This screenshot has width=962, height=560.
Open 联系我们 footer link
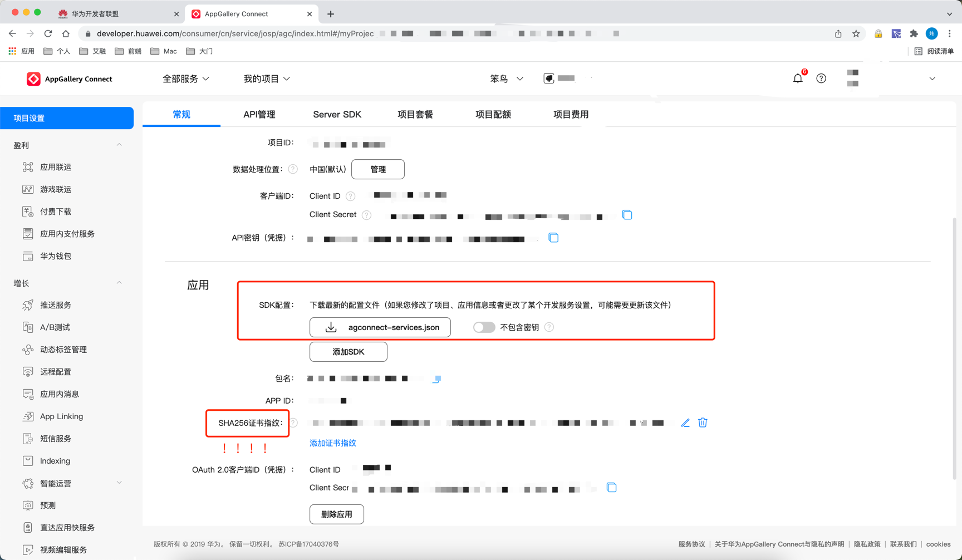click(904, 544)
